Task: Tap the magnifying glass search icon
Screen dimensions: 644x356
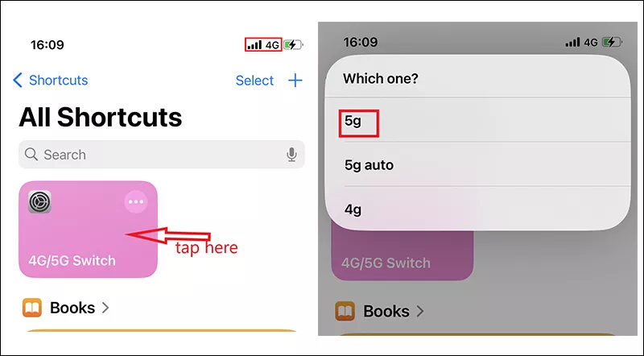Action: [31, 155]
